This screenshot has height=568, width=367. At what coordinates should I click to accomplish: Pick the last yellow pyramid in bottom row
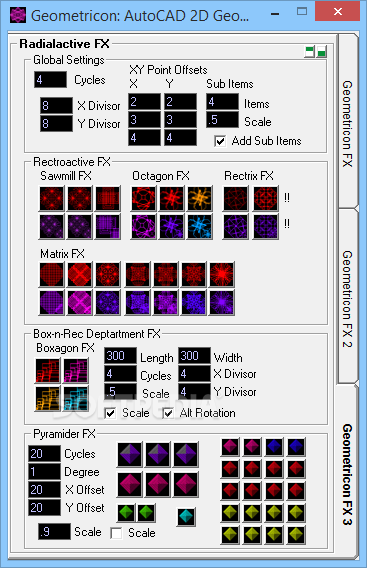[296, 535]
